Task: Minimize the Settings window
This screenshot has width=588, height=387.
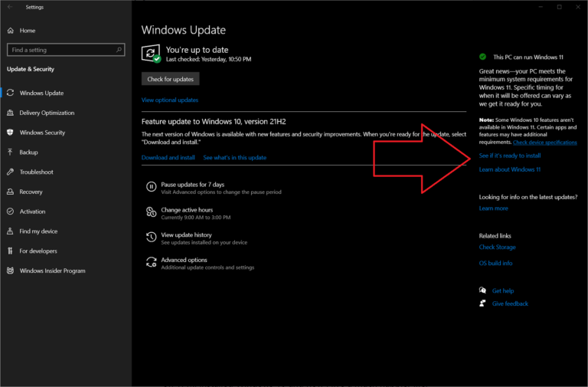Action: (541, 7)
